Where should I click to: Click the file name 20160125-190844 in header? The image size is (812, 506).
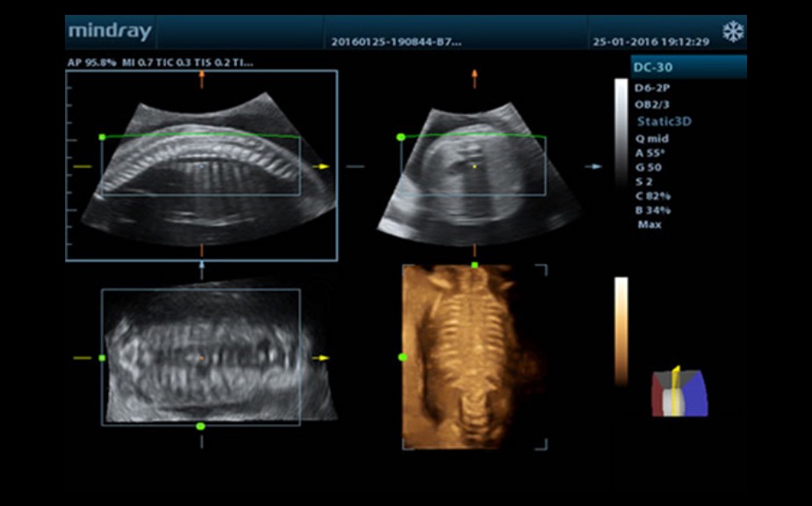(x=394, y=41)
